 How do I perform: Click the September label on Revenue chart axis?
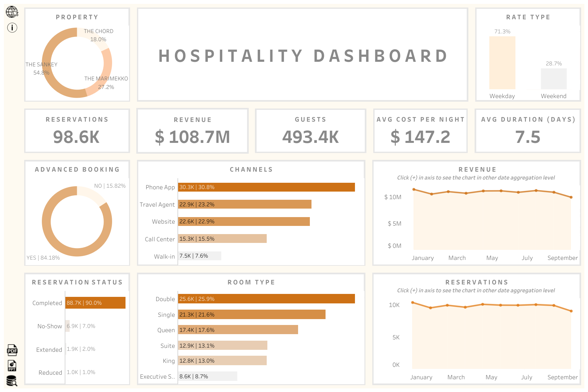[x=562, y=258]
